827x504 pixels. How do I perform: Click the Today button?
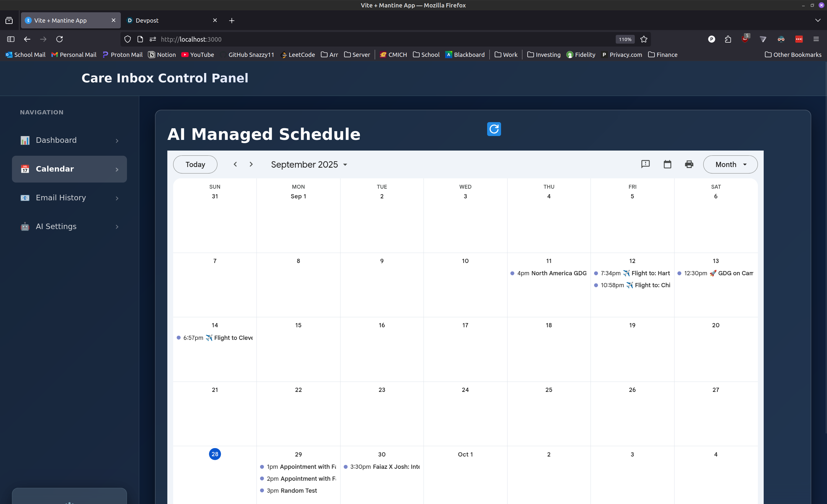coord(195,164)
